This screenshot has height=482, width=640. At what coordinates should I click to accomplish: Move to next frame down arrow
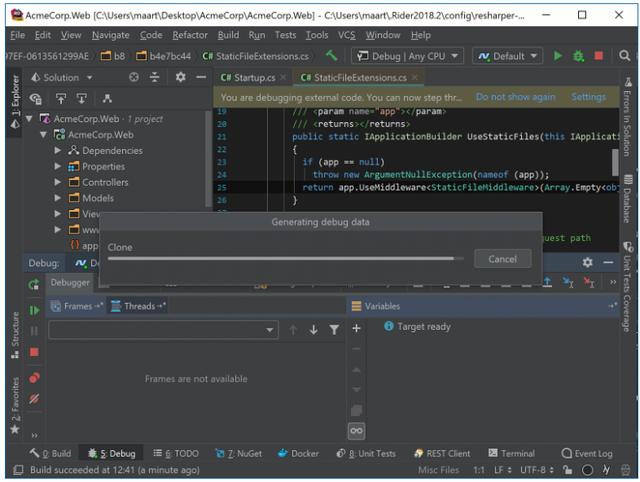313,329
